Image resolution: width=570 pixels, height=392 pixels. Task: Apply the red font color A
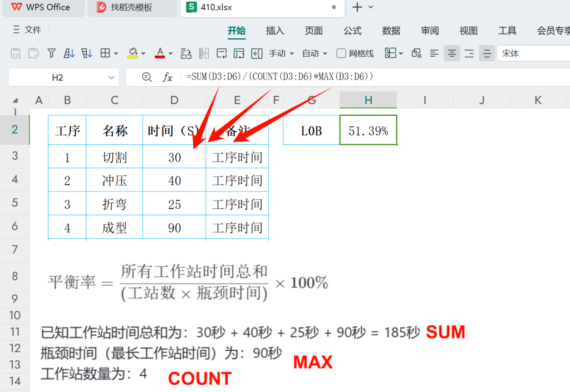pos(160,53)
